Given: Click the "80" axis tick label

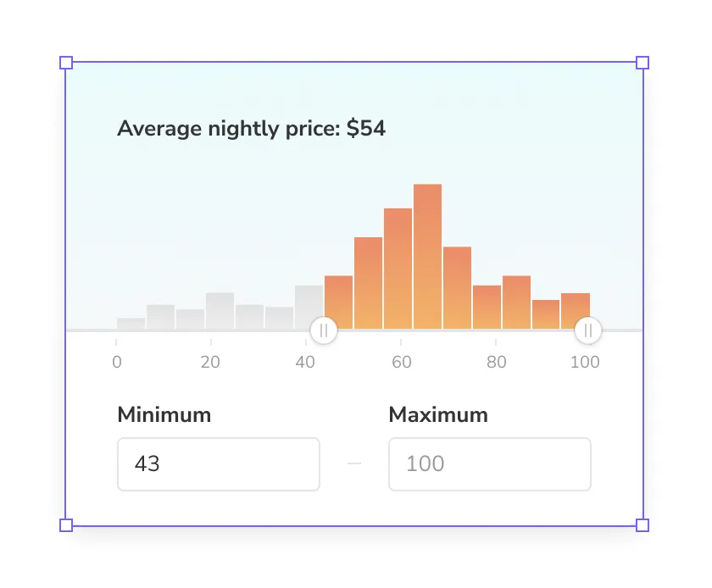Looking at the screenshot, I should (x=497, y=363).
